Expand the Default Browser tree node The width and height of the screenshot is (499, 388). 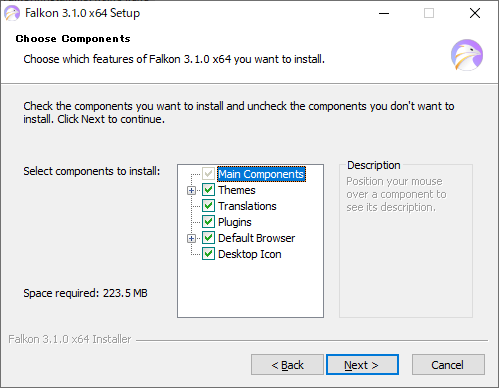pos(191,238)
